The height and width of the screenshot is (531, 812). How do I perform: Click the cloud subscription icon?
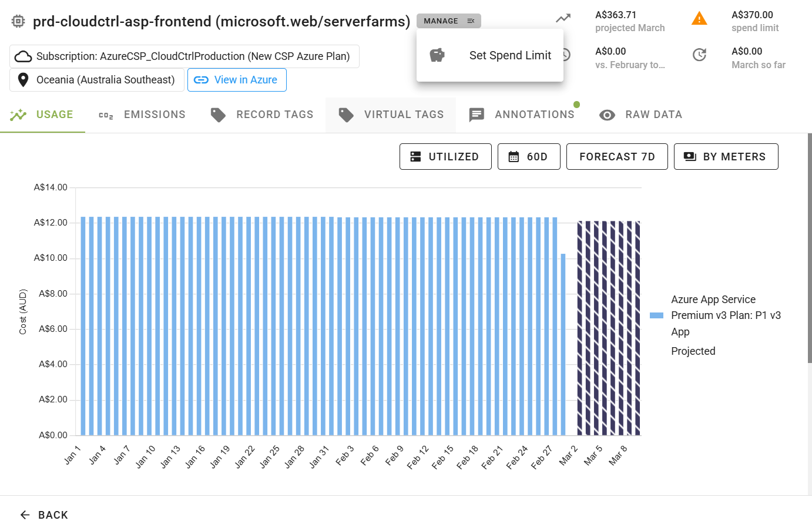pyautogui.click(x=24, y=56)
